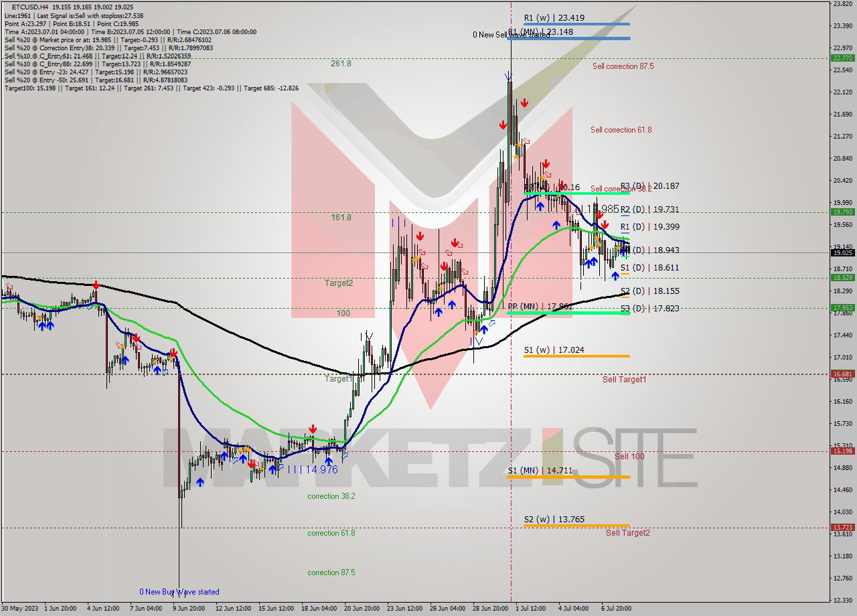Select the green 'Target1' label
Screen dimensions: 857x616
338,379
